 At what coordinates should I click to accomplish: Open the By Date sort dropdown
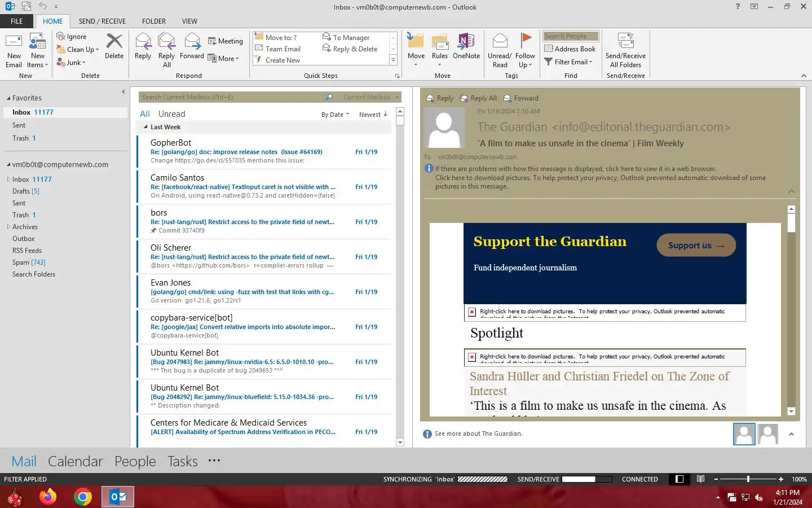pos(335,115)
